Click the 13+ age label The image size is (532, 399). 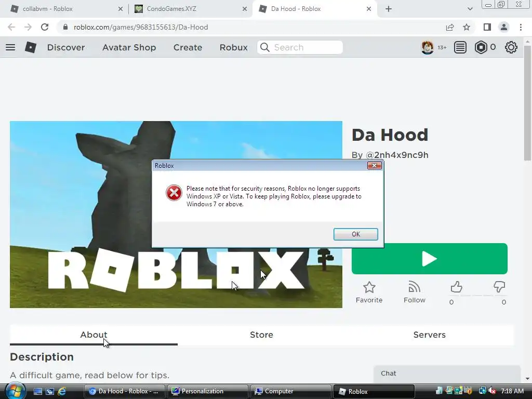[442, 47]
